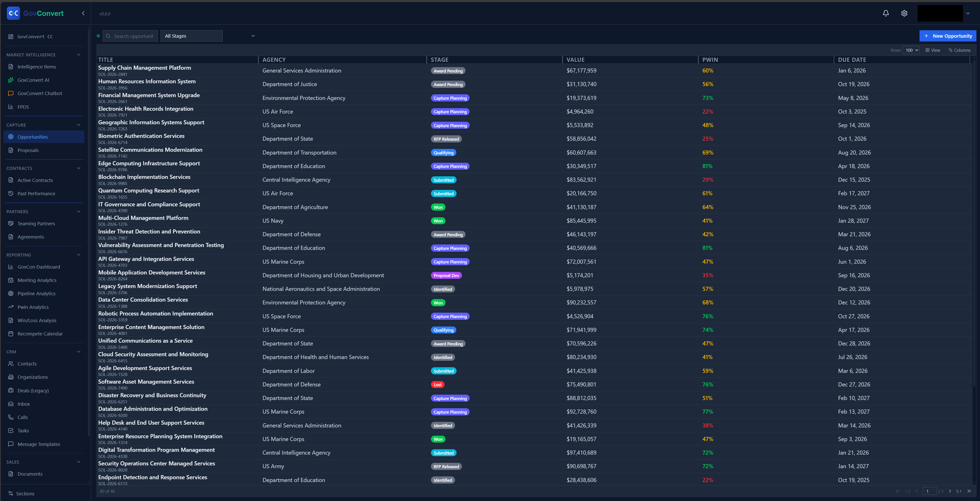The height and width of the screenshot is (501, 980).
Task: Open Teaming Partners sidebar item
Action: pos(36,223)
